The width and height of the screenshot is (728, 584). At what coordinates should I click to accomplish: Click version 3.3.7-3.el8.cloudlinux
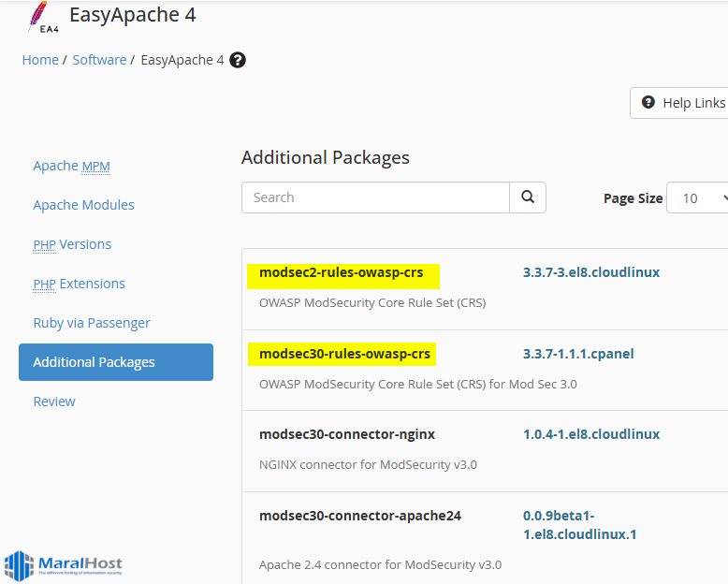click(x=591, y=272)
